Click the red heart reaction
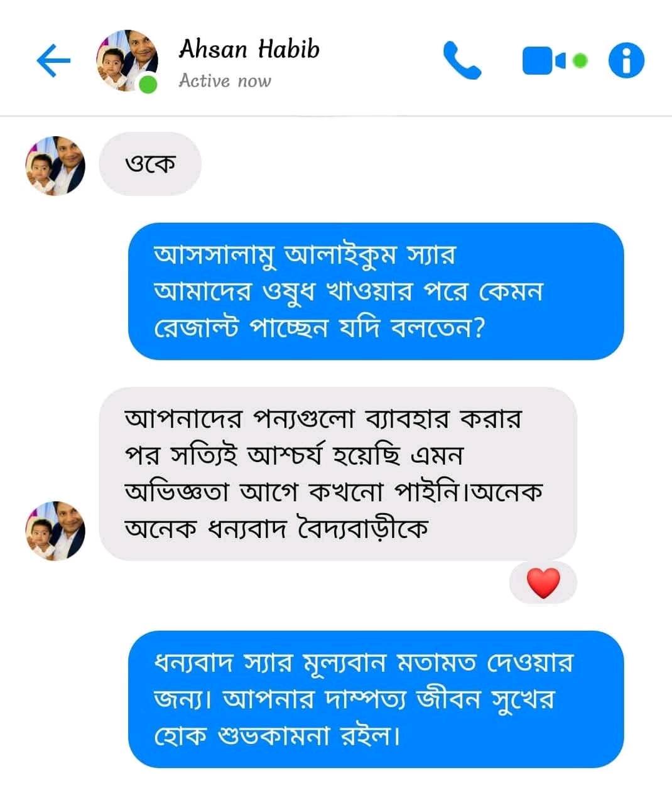This screenshot has width=672, height=788. tap(543, 583)
